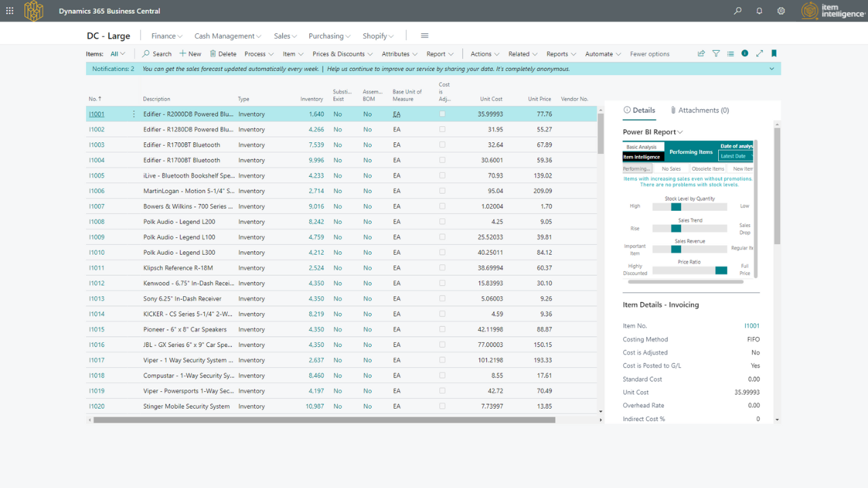Expand the Sales menu
The image size is (868, 488).
click(x=285, y=36)
